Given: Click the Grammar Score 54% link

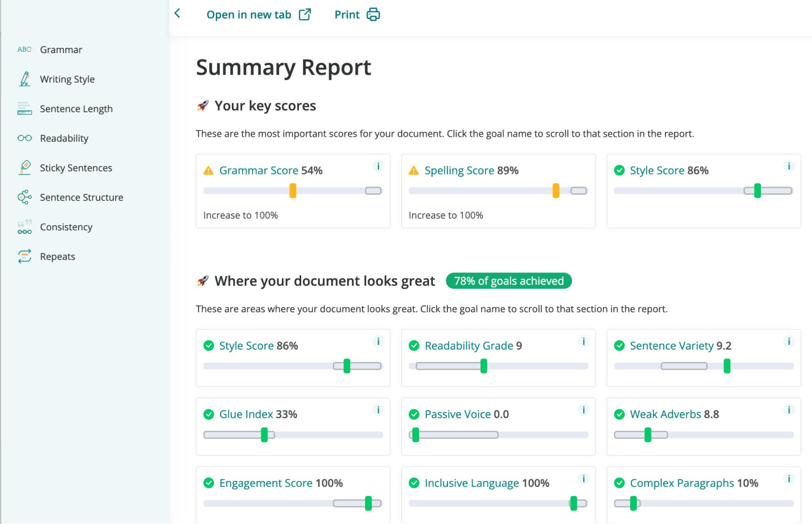Looking at the screenshot, I should [x=259, y=170].
